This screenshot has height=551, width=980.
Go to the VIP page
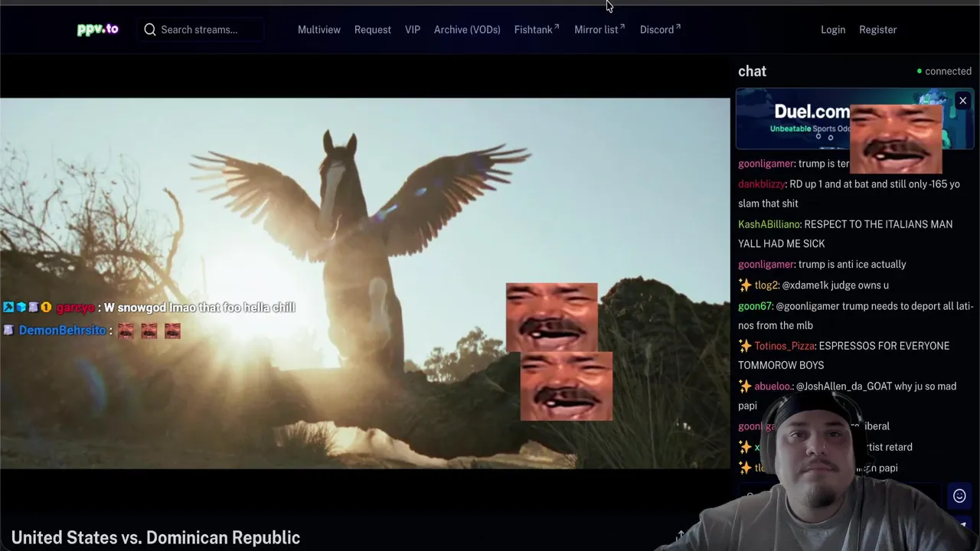click(412, 29)
